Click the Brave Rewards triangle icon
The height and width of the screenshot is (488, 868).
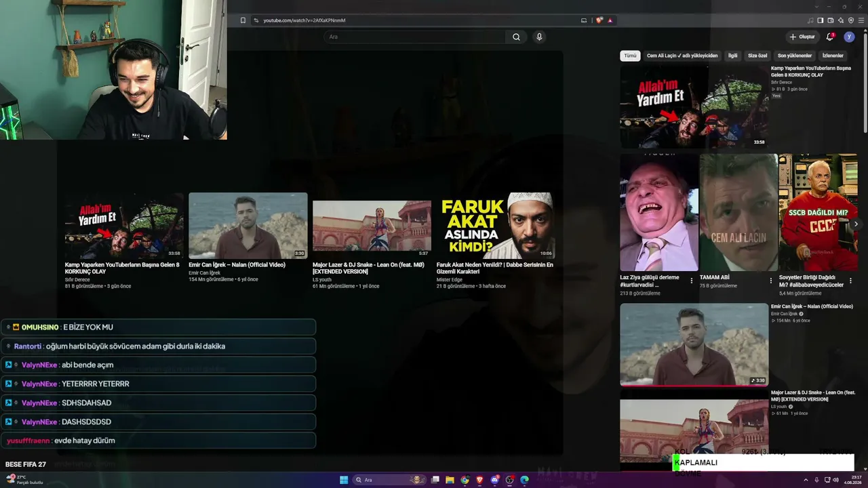click(610, 20)
